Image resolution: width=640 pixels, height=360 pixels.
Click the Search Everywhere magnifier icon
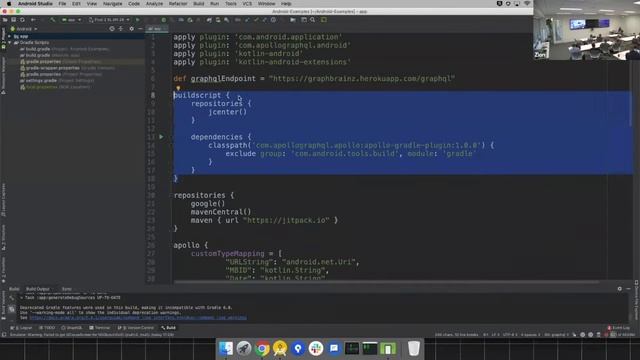pos(313,20)
